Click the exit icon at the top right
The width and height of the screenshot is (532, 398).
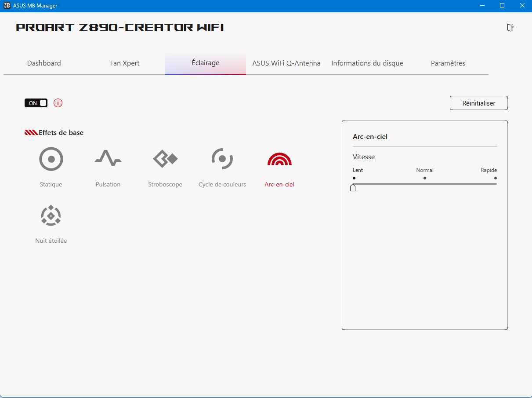(511, 28)
